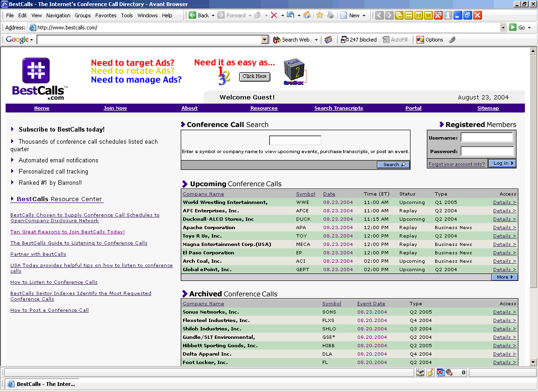
Task: Click the tile windows horizontally icon
Action: pos(409,15)
